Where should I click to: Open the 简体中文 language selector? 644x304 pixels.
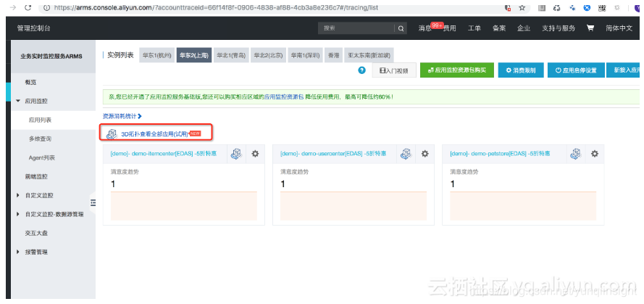(619, 28)
